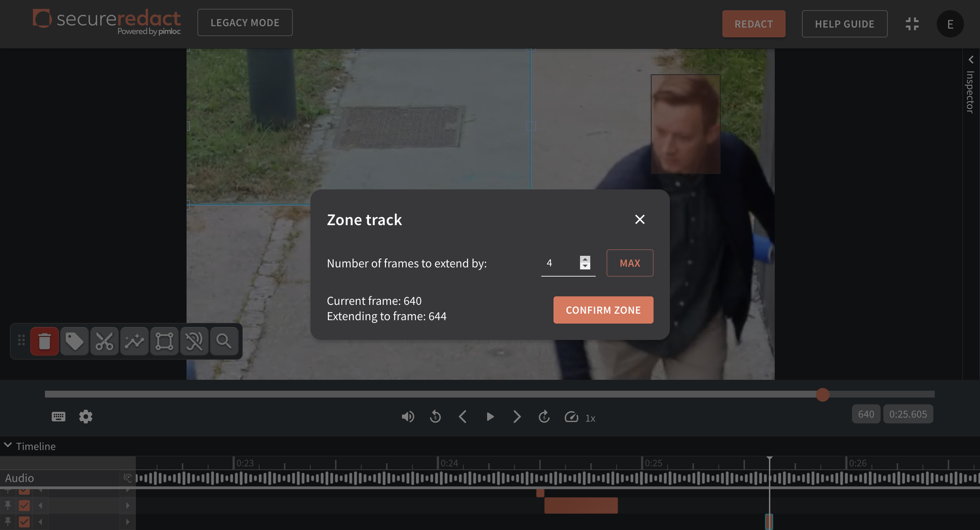Open the search magnifier tool

pyautogui.click(x=224, y=341)
